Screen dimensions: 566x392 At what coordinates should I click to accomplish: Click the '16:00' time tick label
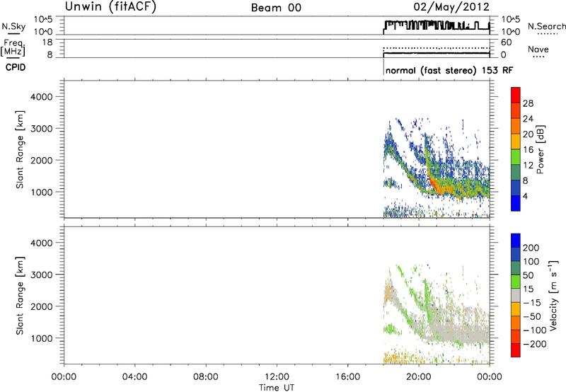[347, 377]
